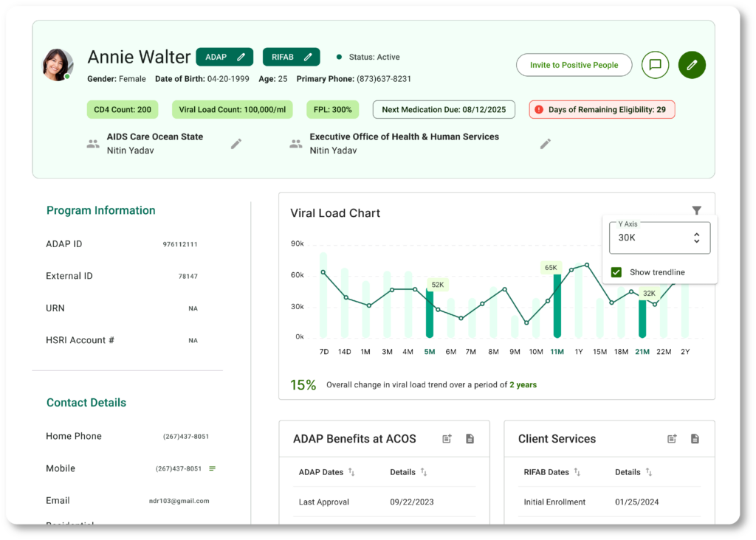Click the green edit profile pencil button

(692, 65)
